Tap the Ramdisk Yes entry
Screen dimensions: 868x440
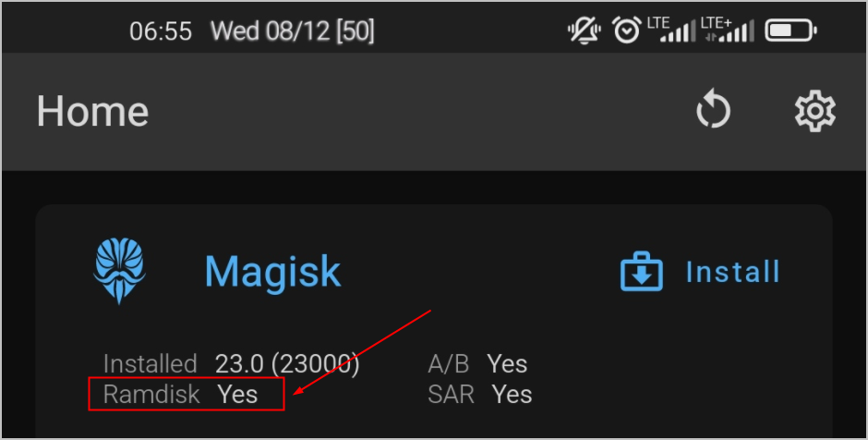point(180,394)
